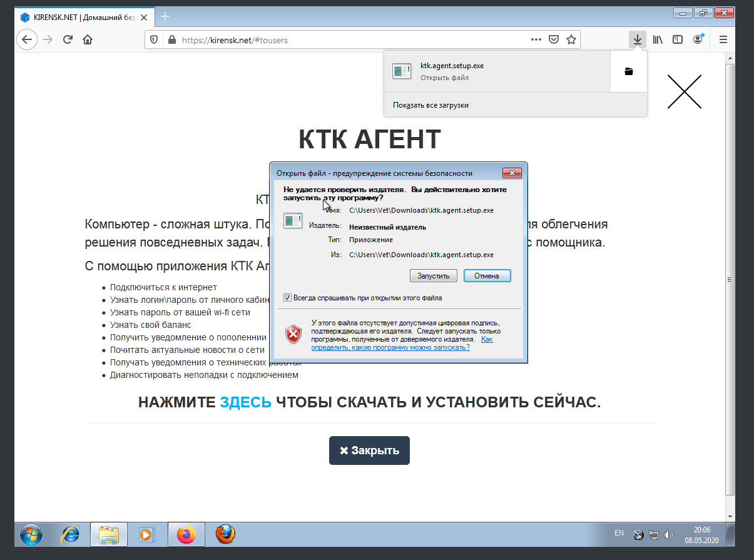The width and height of the screenshot is (754, 560).
Task: Launch Internet Explorer from taskbar
Action: click(x=70, y=534)
